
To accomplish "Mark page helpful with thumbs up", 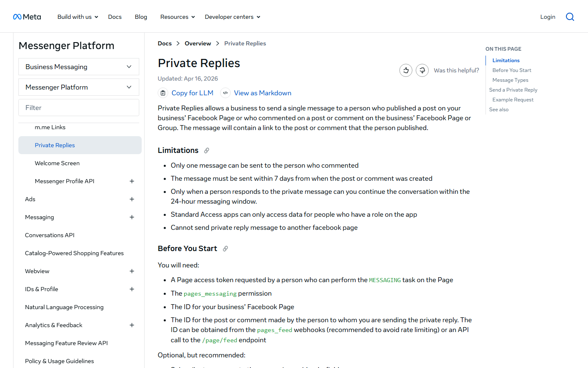I will pos(406,70).
